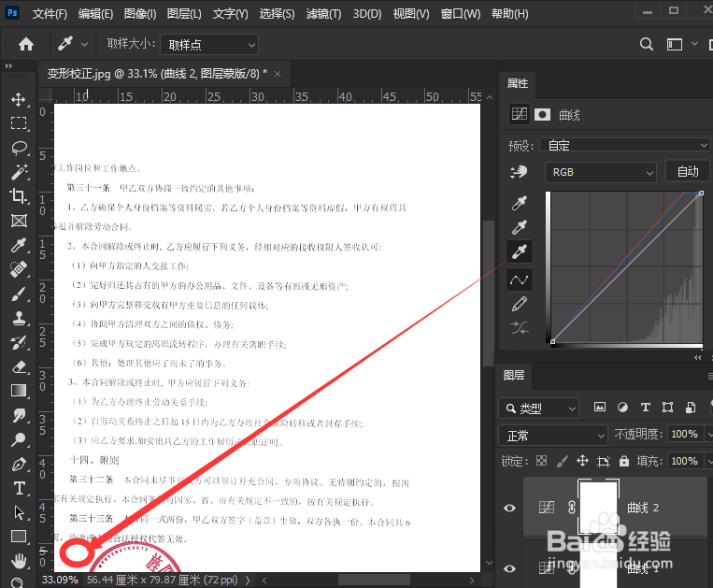This screenshot has width=713, height=588.
Task: Toggle lock image pixels brush icon
Action: (562, 461)
